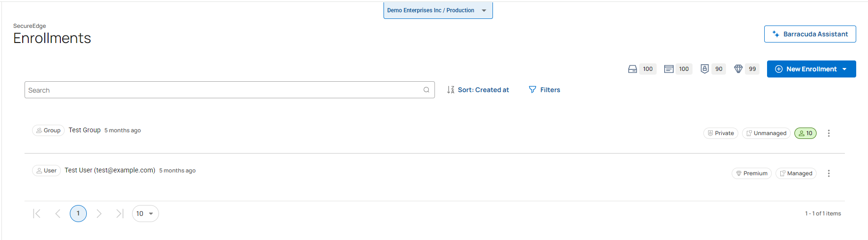Select page 1 in pagination

pyautogui.click(x=78, y=214)
